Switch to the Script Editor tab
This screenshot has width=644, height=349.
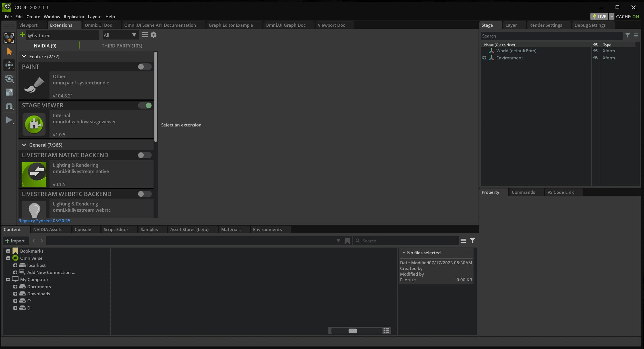116,229
